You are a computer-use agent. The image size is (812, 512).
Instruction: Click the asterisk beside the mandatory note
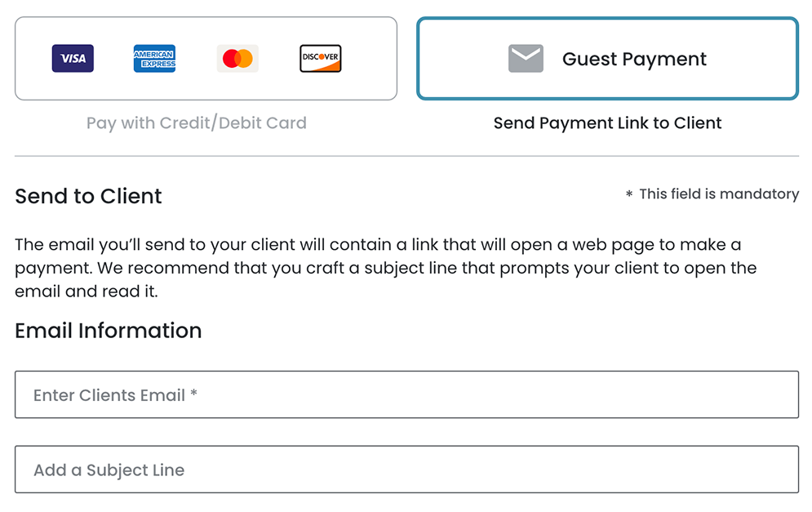pyautogui.click(x=629, y=195)
